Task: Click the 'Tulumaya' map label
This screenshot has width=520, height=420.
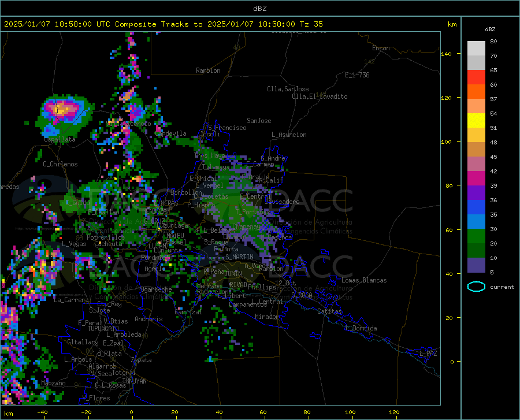Action: click(x=216, y=167)
